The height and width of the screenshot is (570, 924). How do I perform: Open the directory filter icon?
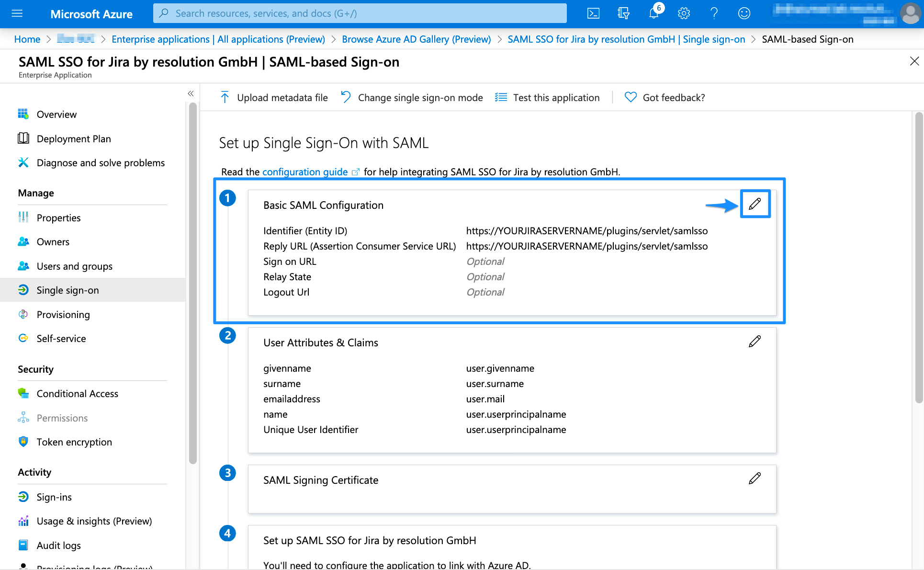(623, 13)
